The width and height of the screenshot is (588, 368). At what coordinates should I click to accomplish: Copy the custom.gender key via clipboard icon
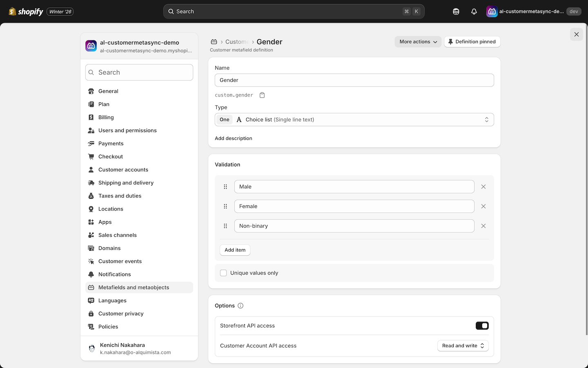(262, 95)
